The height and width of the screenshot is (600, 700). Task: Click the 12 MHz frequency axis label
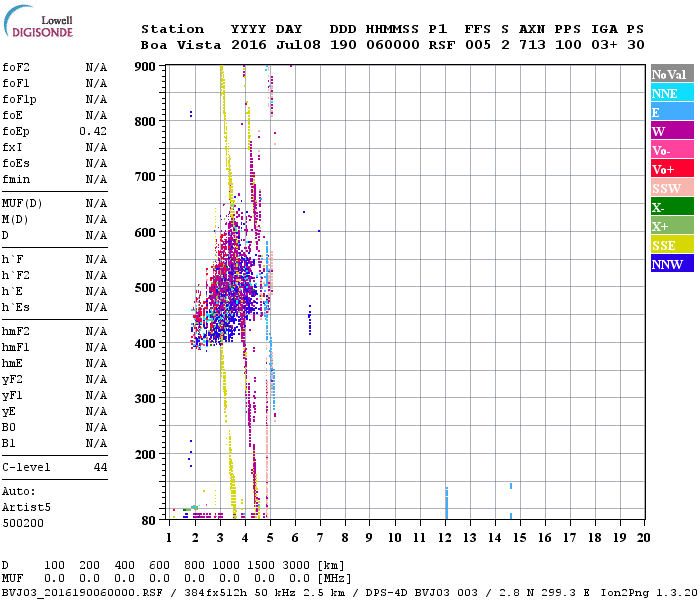pos(445,538)
